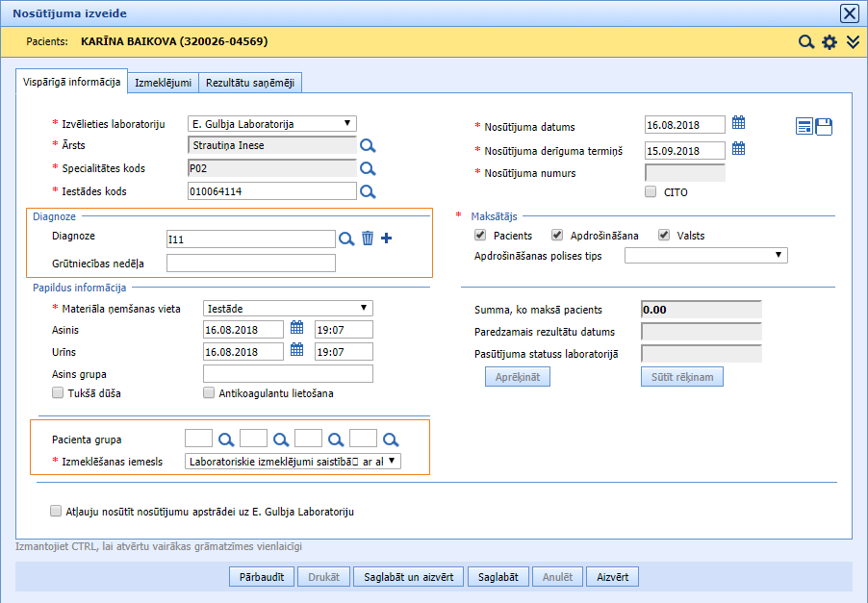Click the magnifier beside Specialitātes kods

click(367, 168)
